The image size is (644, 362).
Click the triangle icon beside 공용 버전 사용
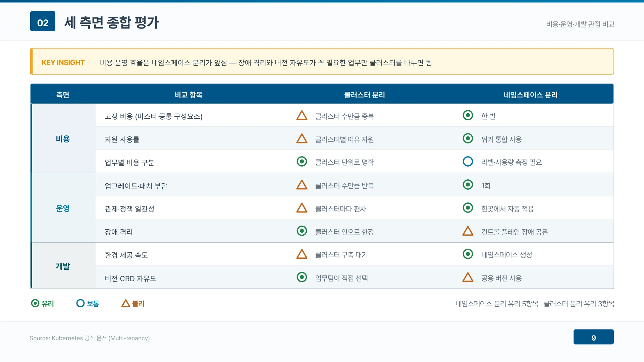[468, 278]
